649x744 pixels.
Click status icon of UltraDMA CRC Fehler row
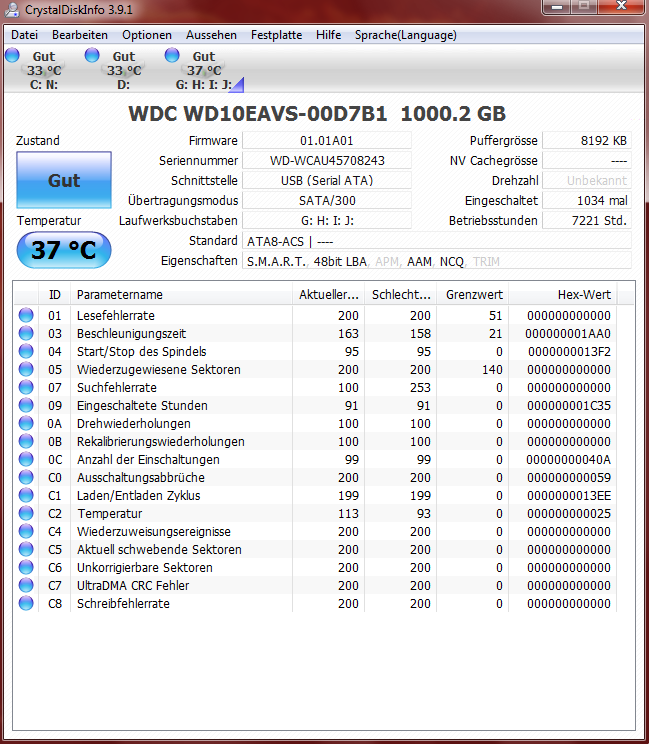point(26,586)
